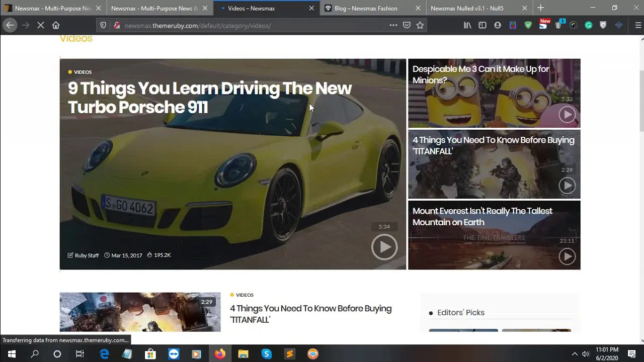Play the TITANFALL video in sidebar grid
The width and height of the screenshot is (644, 362).
tap(567, 186)
